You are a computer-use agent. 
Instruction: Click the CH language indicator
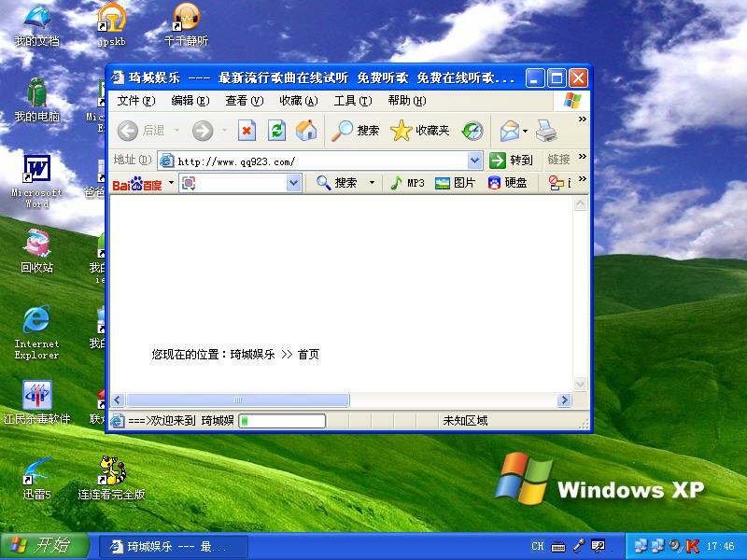(x=538, y=546)
